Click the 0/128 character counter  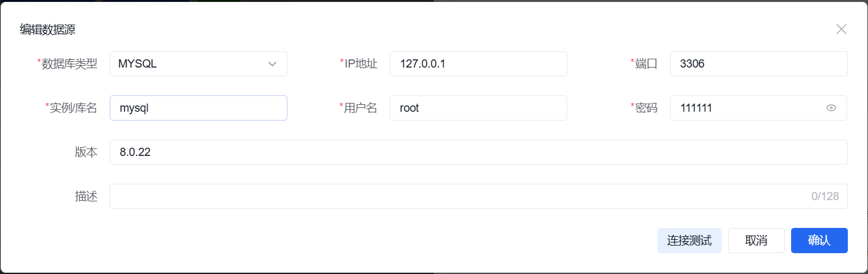tap(825, 196)
